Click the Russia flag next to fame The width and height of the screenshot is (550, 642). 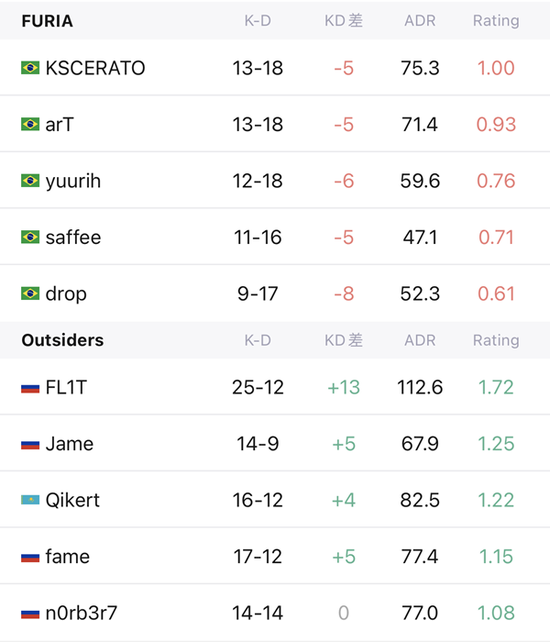click(30, 557)
